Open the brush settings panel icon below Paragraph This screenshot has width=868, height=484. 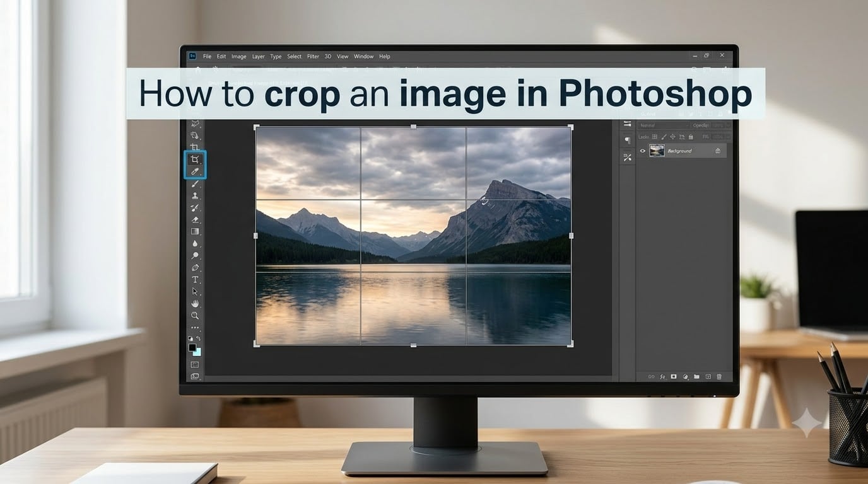point(627,158)
